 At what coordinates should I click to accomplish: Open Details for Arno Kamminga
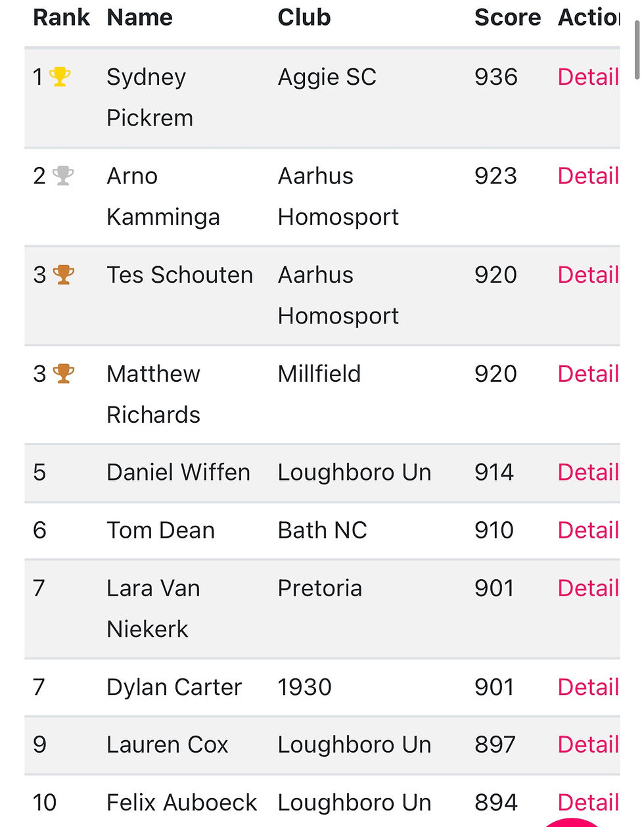pos(588,176)
